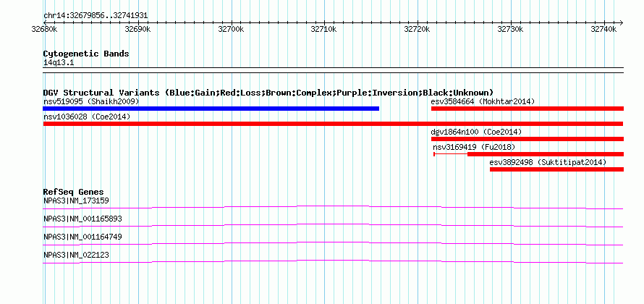Click the chr14:32679856..32741931 coordinates text
The width and height of the screenshot is (644, 304).
pyautogui.click(x=96, y=16)
